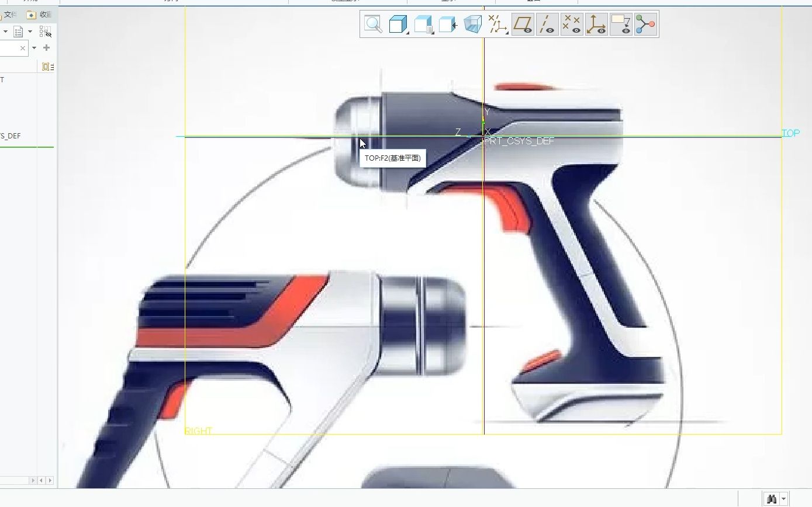Toggle datum point display
The height and width of the screenshot is (507, 812).
(572, 24)
